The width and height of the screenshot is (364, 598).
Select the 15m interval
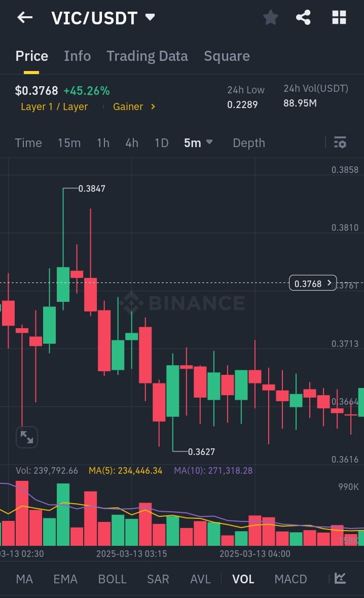pos(69,143)
